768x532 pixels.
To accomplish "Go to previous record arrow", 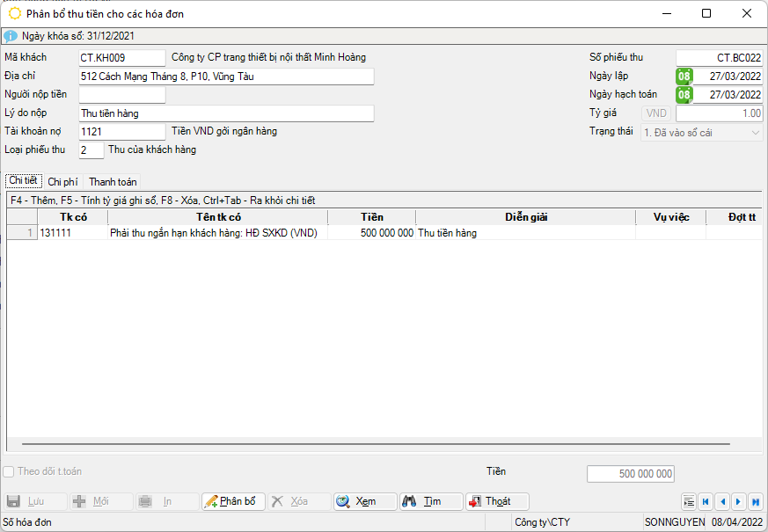I will 722,501.
